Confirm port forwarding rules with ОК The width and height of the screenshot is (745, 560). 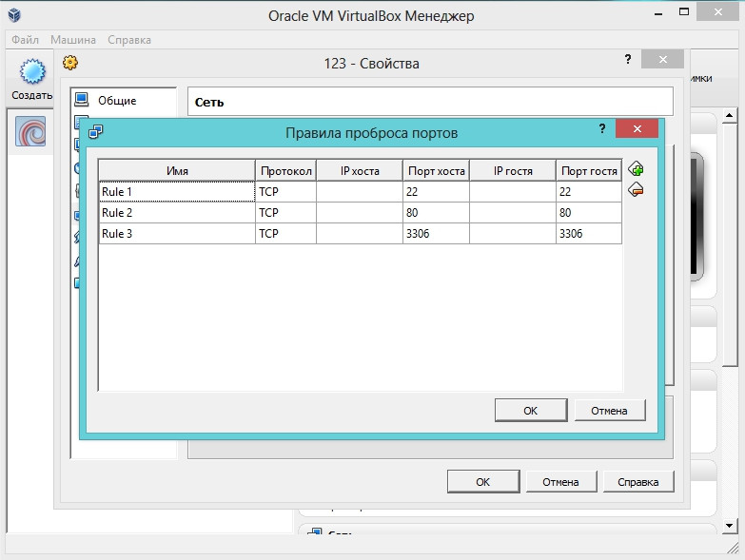531,411
